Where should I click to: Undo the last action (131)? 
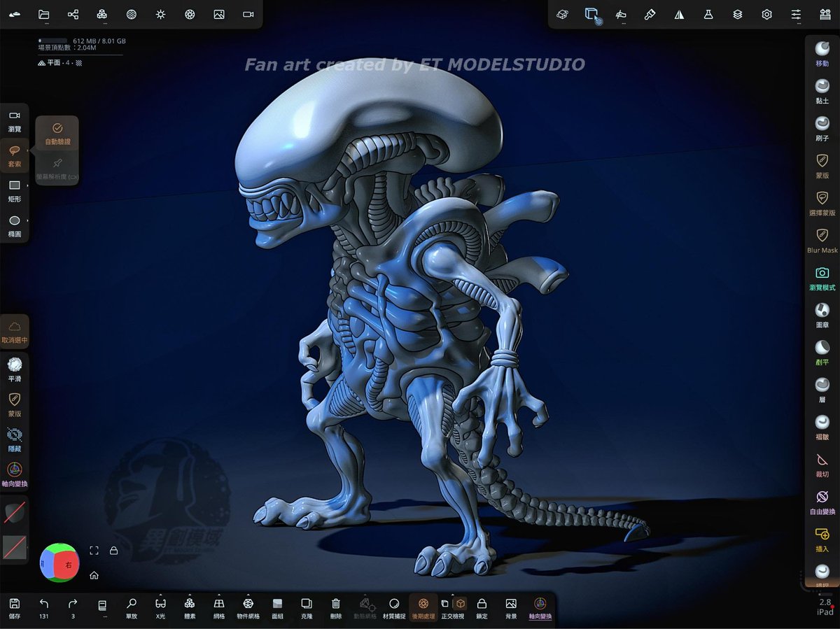click(x=44, y=608)
